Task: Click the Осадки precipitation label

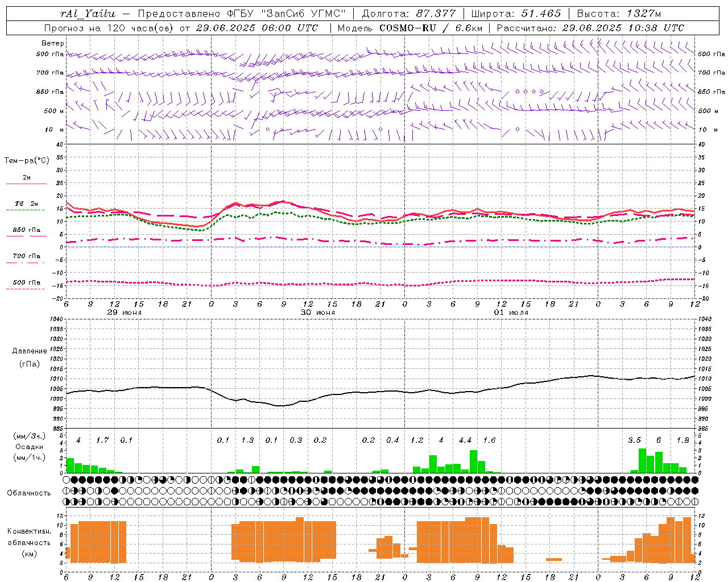Action: coord(30,447)
